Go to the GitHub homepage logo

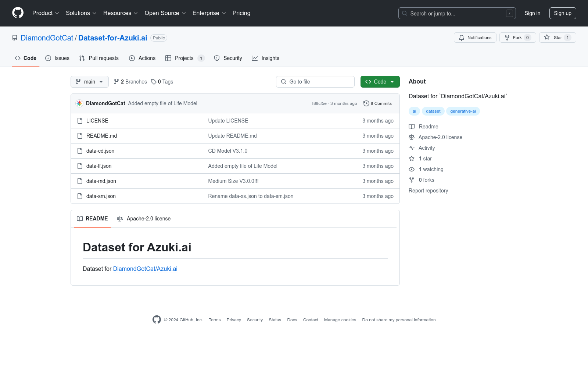click(x=18, y=13)
